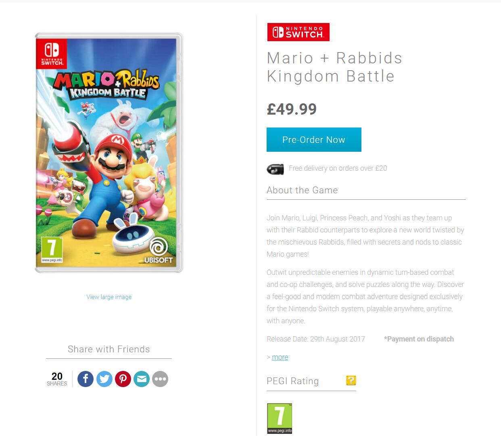This screenshot has width=501, height=448.
Task: Click the About the Game heading
Action: [302, 190]
